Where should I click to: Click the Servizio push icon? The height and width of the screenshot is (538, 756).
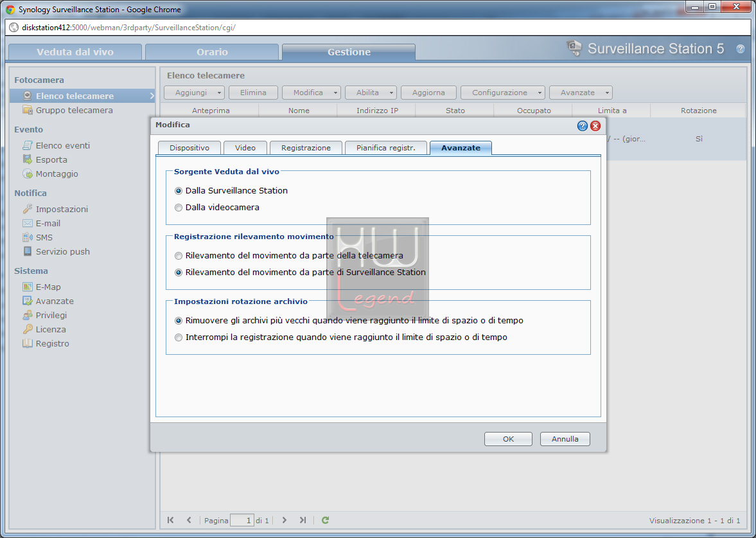pyautogui.click(x=28, y=251)
